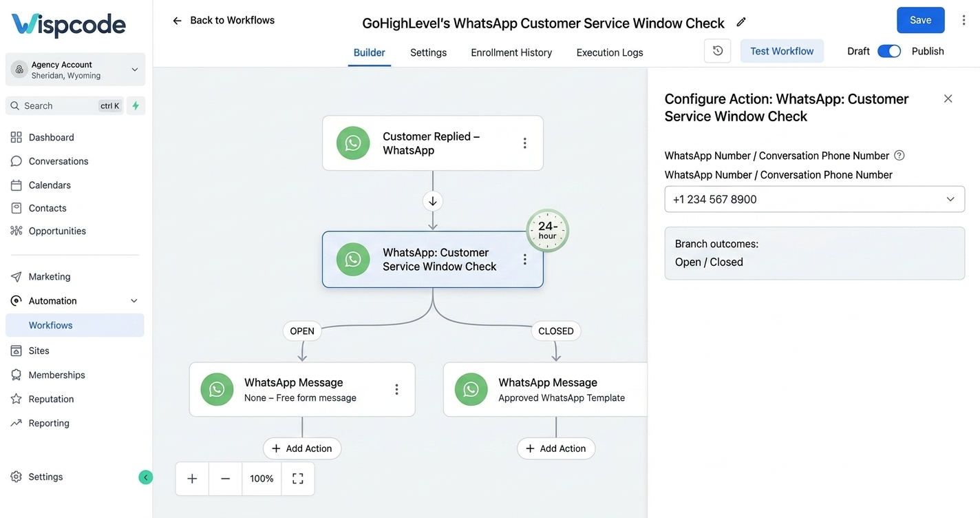Viewport: 980px width, 518px height.
Task: Open the WhatsApp phone number dropdown
Action: pos(815,199)
